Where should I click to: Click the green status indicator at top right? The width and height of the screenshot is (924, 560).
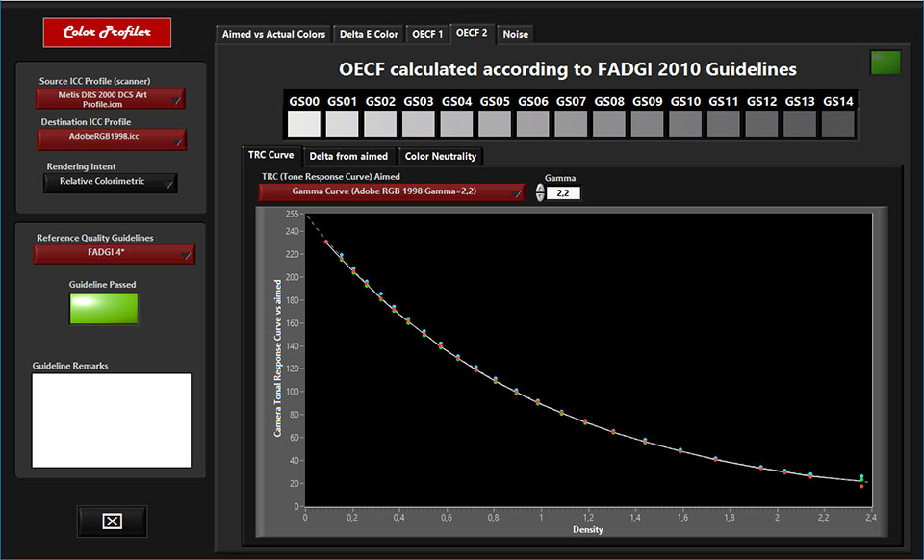885,63
